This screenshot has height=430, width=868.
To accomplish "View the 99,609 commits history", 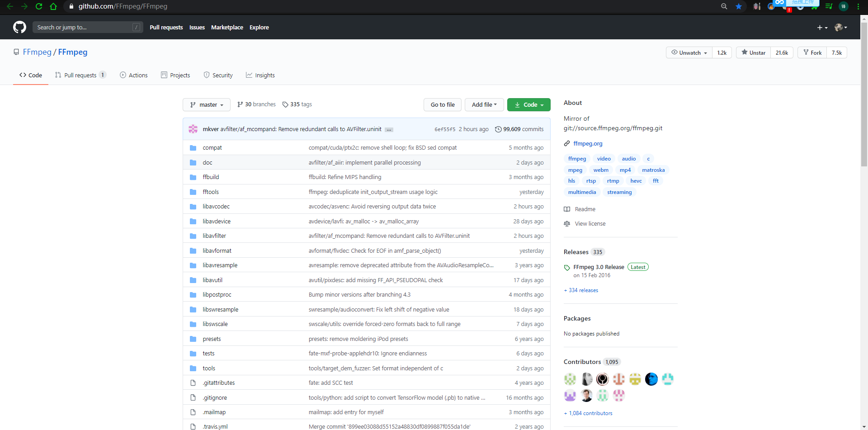I will click(519, 129).
